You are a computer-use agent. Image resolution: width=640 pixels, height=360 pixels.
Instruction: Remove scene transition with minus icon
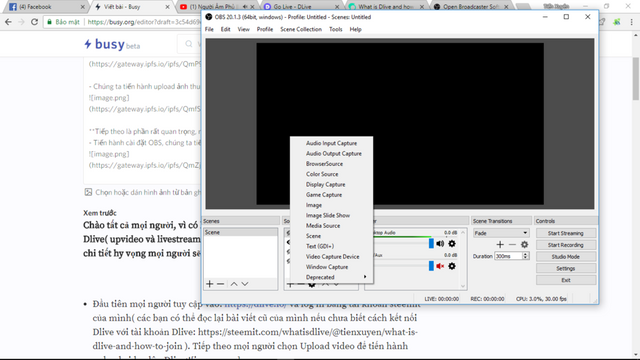512,244
